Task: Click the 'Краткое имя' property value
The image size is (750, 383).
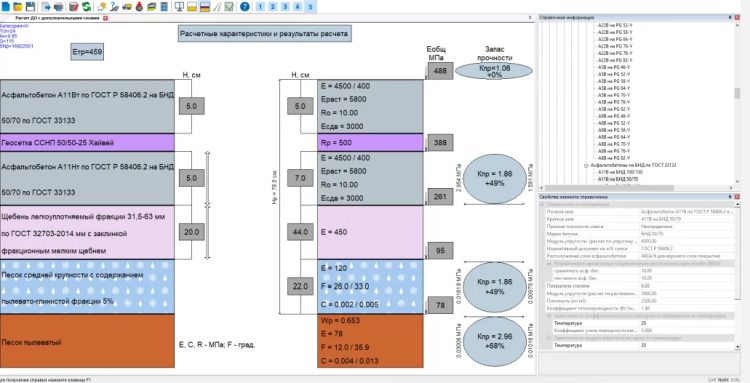Action: point(686,219)
